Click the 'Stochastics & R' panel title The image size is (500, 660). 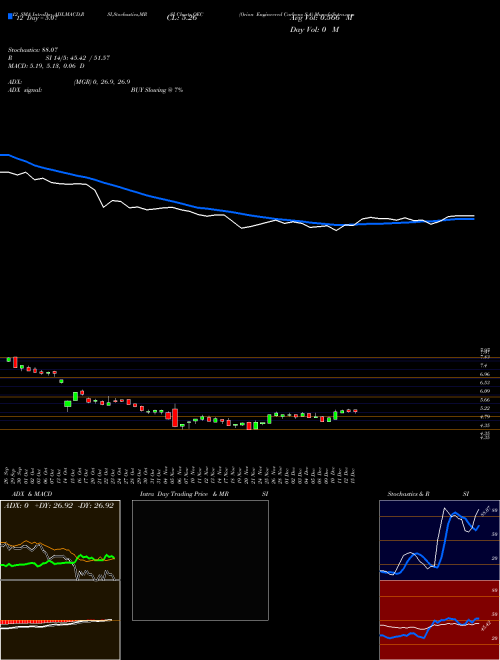[410, 494]
